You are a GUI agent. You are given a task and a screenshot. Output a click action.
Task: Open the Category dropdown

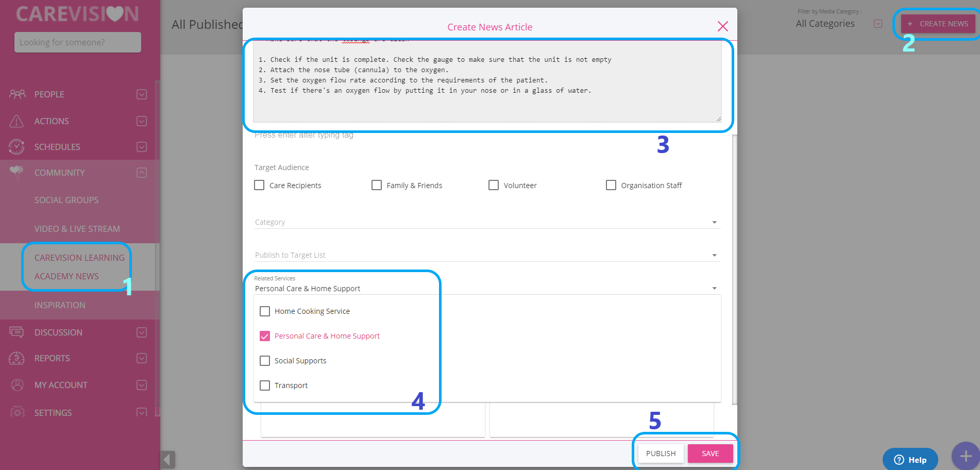pyautogui.click(x=487, y=222)
